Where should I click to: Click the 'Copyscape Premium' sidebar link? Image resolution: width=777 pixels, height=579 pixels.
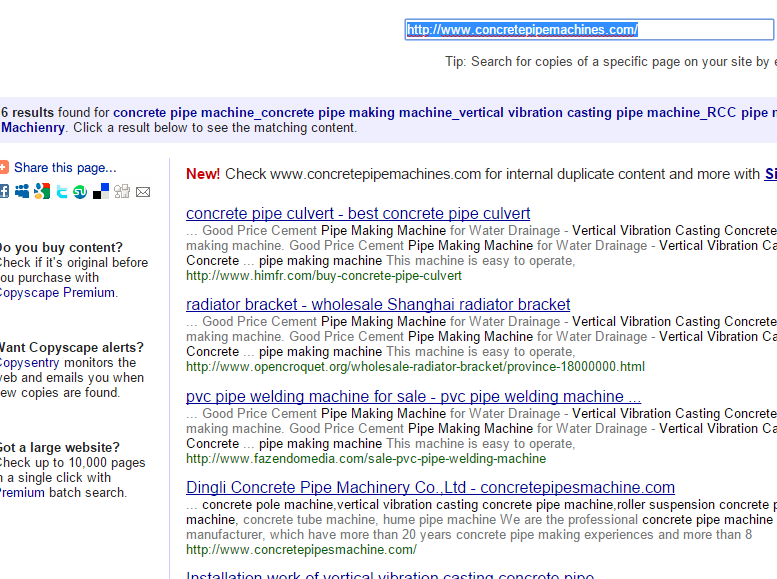coord(57,292)
